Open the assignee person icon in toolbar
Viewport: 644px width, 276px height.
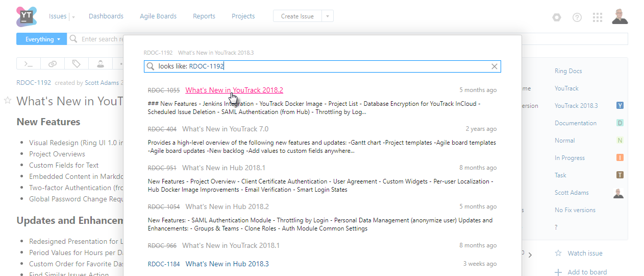click(x=100, y=64)
